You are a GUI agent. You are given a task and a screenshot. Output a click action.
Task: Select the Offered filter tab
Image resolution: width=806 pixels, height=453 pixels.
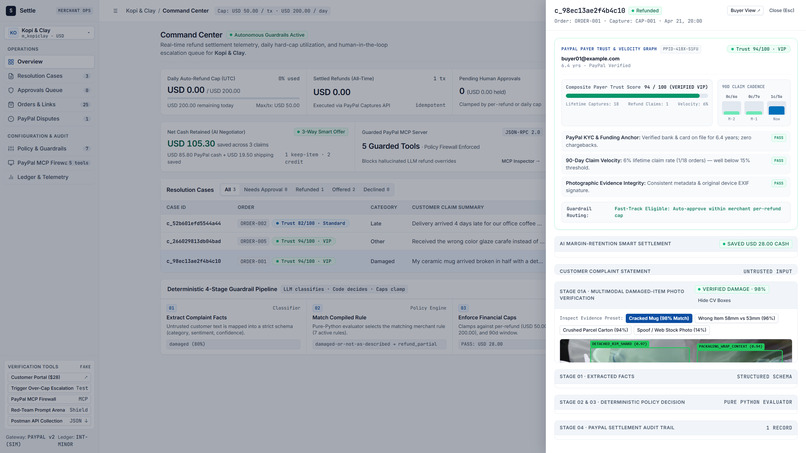coord(343,190)
